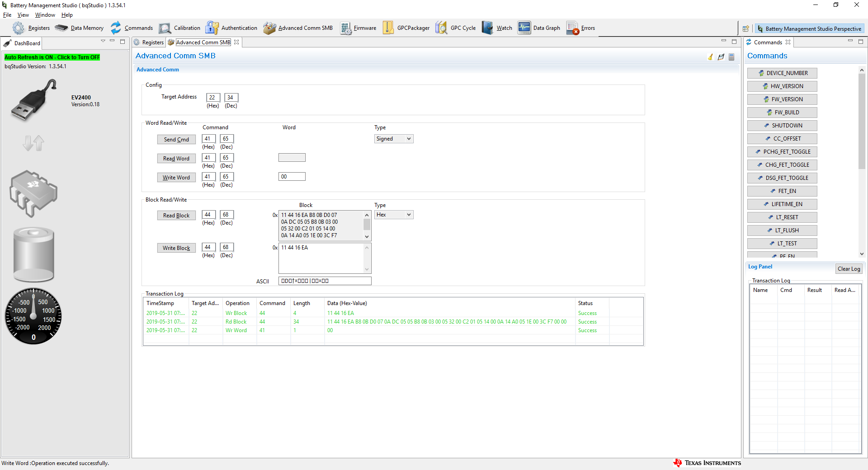Click the save-log floppy icon in Advanced Comm

(x=721, y=57)
